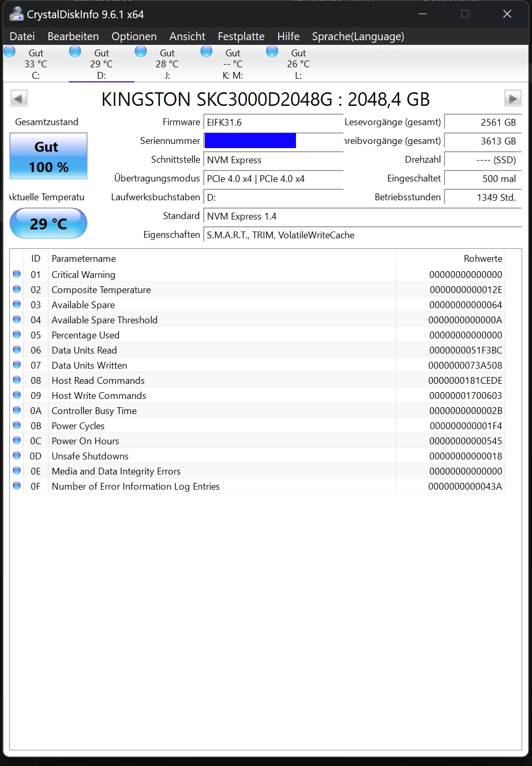This screenshot has height=766, width=532.
Task: Click status orb of Available Spare row
Action: [x=17, y=304]
